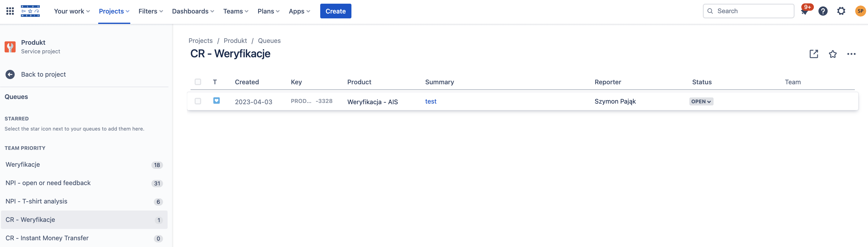Open the Filters dropdown
The width and height of the screenshot is (868, 247).
(150, 11)
